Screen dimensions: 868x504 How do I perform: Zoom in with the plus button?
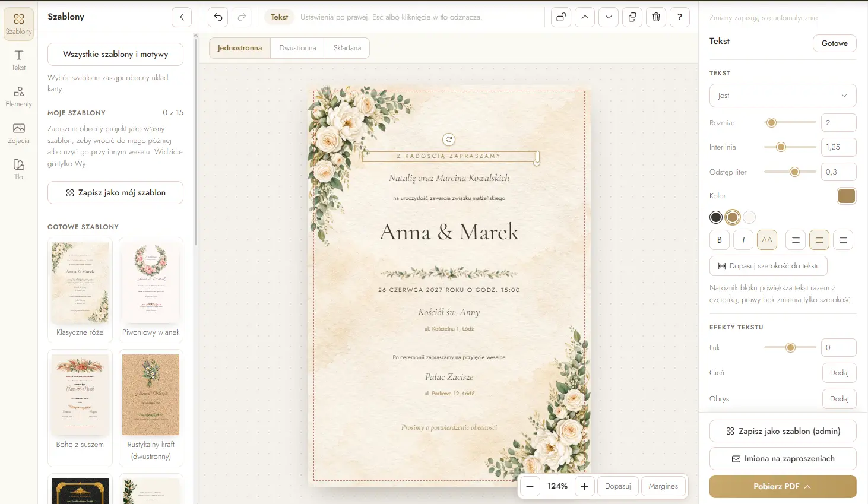584,486
